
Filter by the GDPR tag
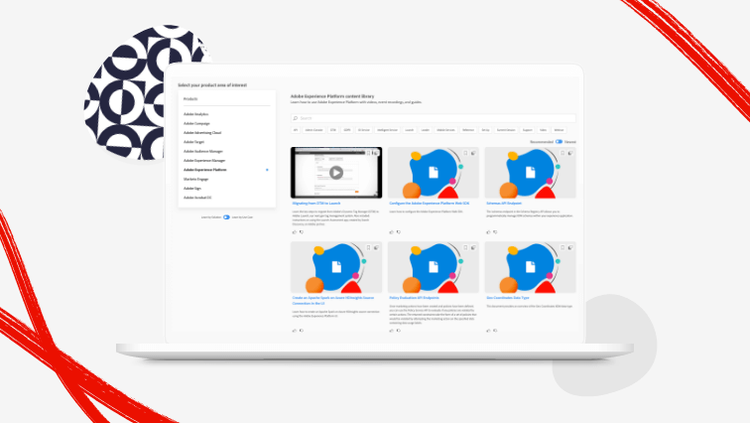pyautogui.click(x=347, y=129)
